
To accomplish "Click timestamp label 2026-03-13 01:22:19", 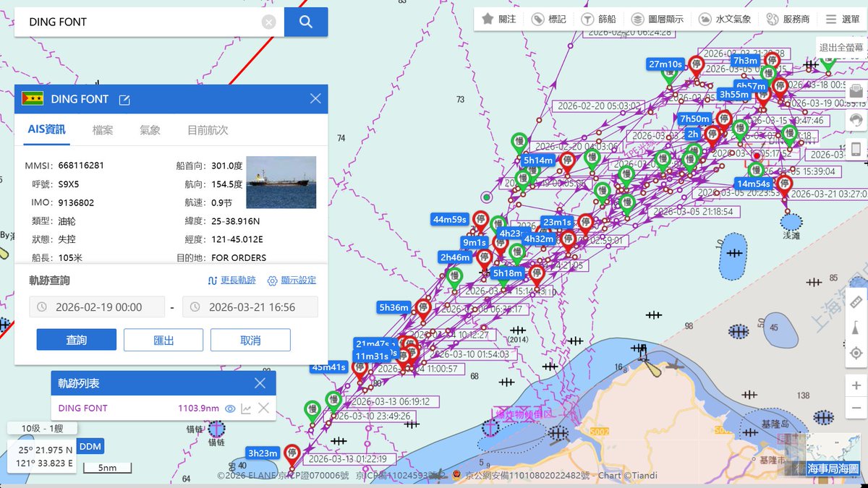I will [x=349, y=458].
